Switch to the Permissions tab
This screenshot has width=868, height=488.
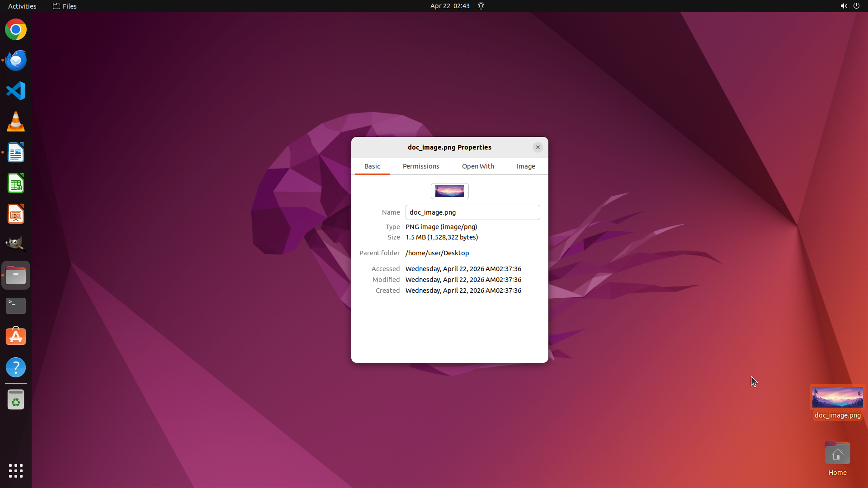point(420,166)
